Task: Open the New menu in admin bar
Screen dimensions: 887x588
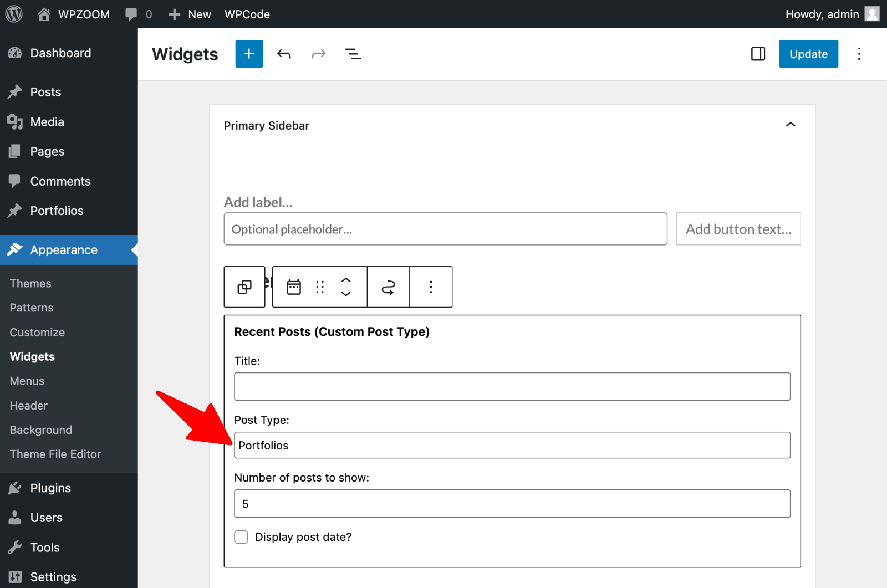Action: [x=190, y=14]
